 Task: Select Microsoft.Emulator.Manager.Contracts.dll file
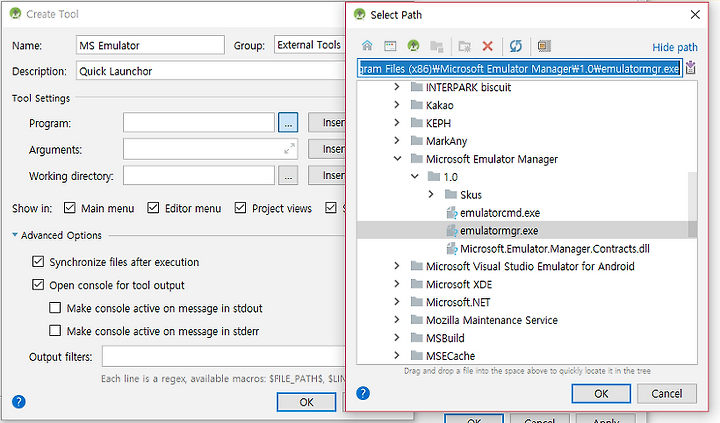[x=554, y=248]
